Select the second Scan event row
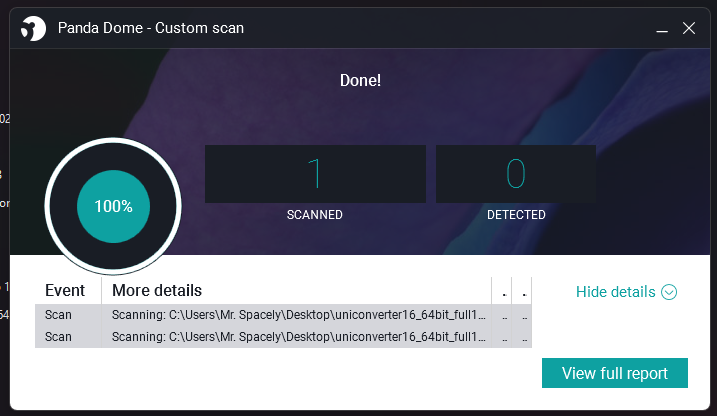 pyautogui.click(x=283, y=337)
